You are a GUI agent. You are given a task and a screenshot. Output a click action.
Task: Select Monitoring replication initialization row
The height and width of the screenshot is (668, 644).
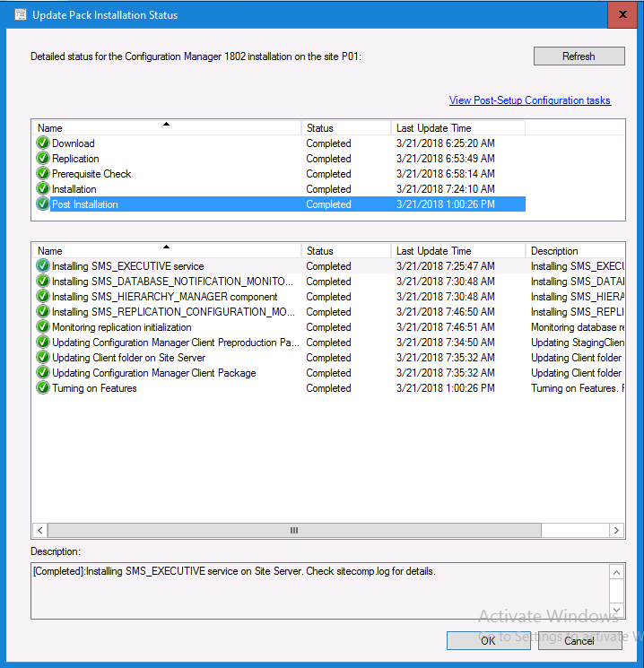pyautogui.click(x=329, y=327)
